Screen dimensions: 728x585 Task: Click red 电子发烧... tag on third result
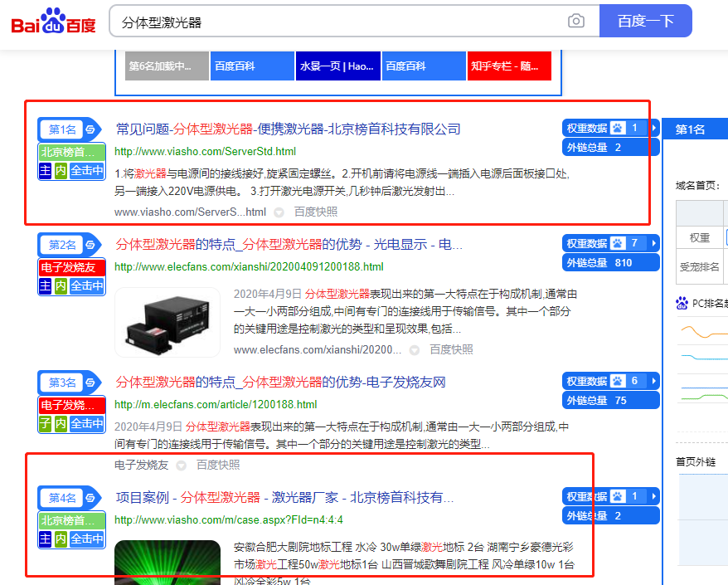tap(72, 405)
